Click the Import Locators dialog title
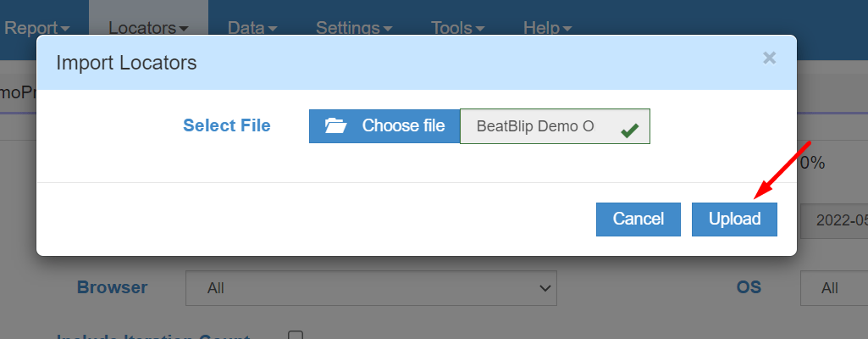 click(126, 62)
